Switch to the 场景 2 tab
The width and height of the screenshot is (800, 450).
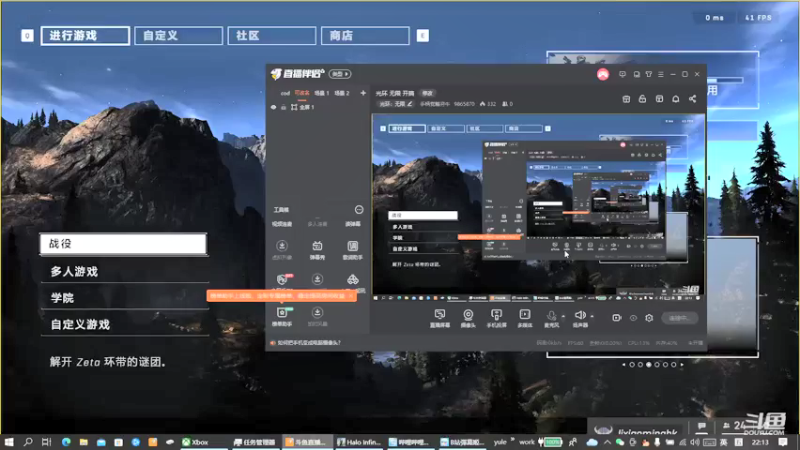coord(341,93)
